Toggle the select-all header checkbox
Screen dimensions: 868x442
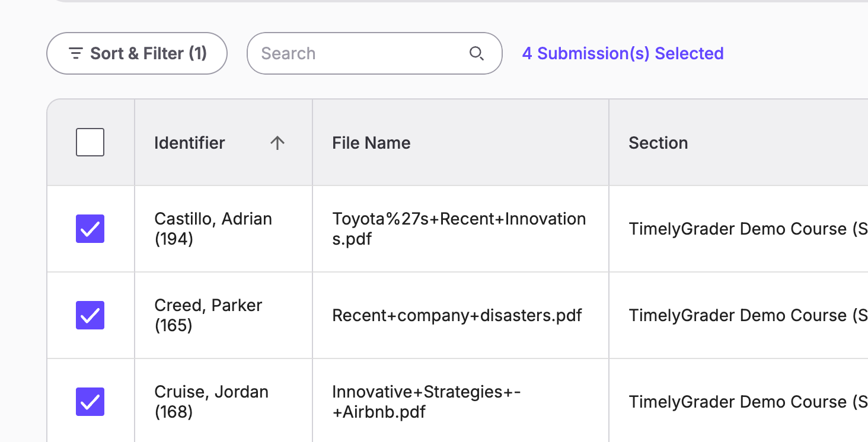point(90,142)
